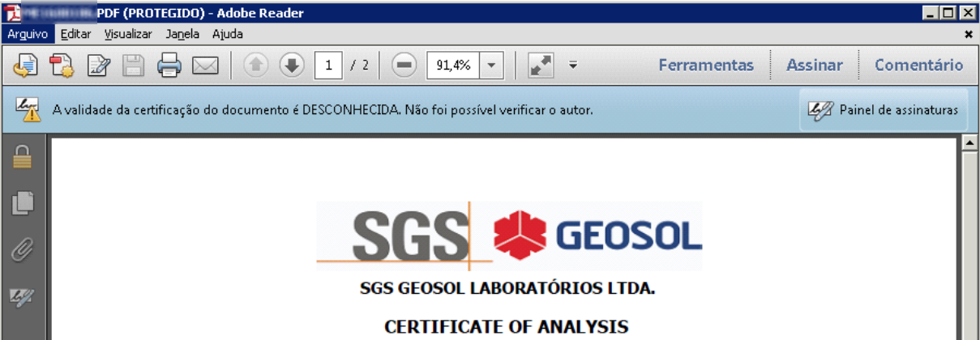This screenshot has height=340, width=980.
Task: Toggle read mode full-screen icon
Action: [x=541, y=66]
